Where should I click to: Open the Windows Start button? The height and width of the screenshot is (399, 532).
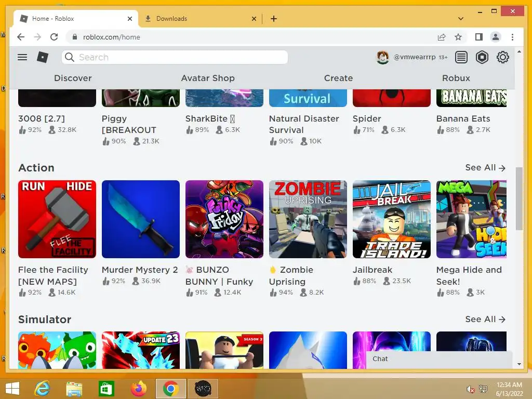pyautogui.click(x=12, y=389)
